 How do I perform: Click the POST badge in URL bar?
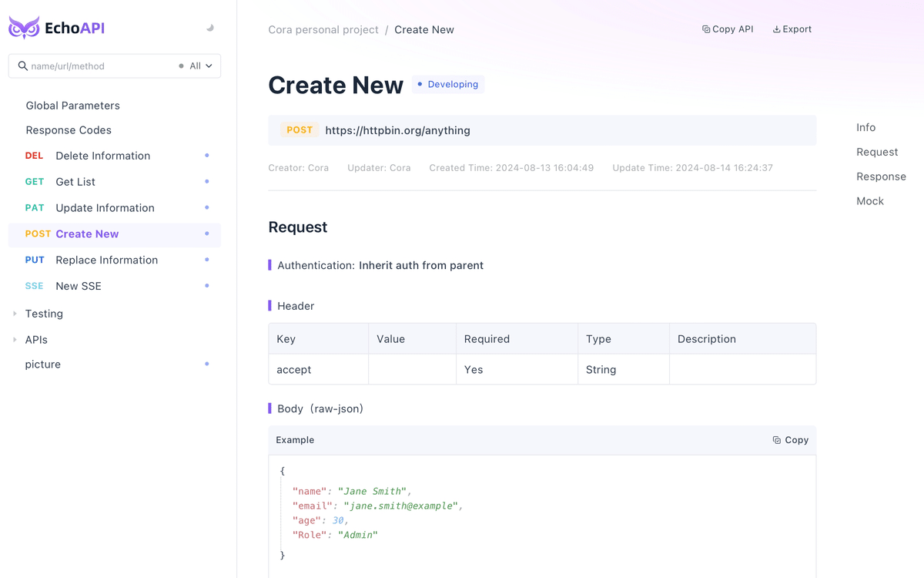coord(300,130)
